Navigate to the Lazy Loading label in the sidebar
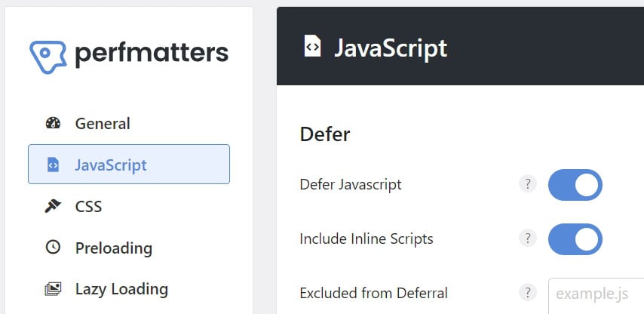This screenshot has height=314, width=644. click(121, 288)
